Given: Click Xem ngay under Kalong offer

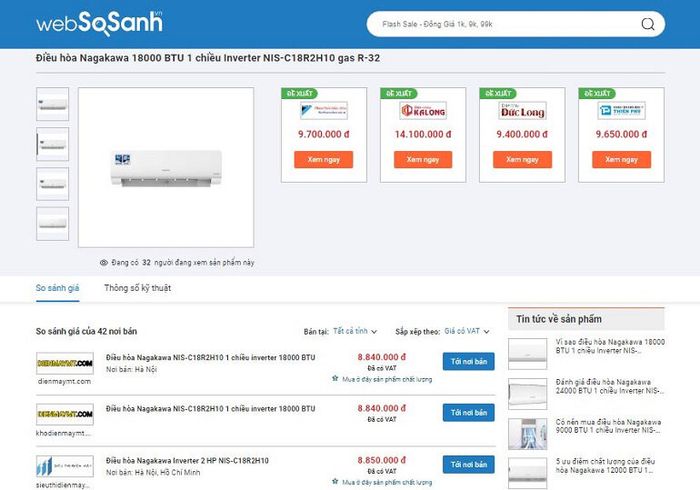Looking at the screenshot, I should [423, 159].
